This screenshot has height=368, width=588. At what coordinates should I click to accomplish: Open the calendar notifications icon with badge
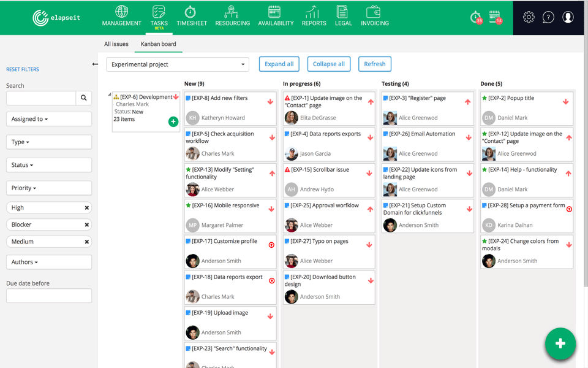pyautogui.click(x=496, y=17)
